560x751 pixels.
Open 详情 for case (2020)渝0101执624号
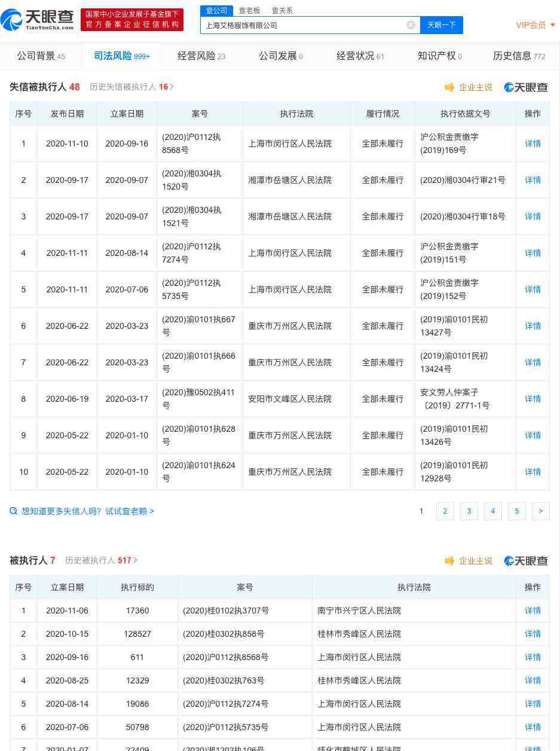point(533,472)
